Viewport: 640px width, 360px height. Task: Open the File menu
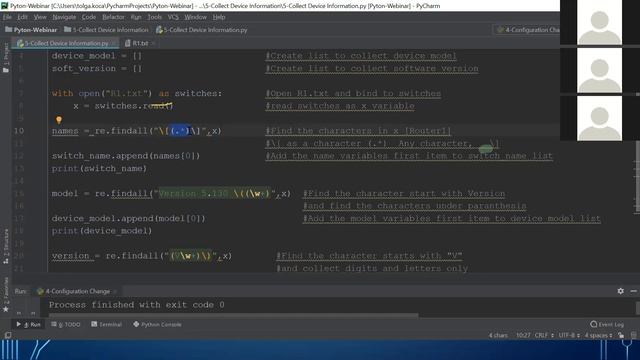[x=7, y=17]
